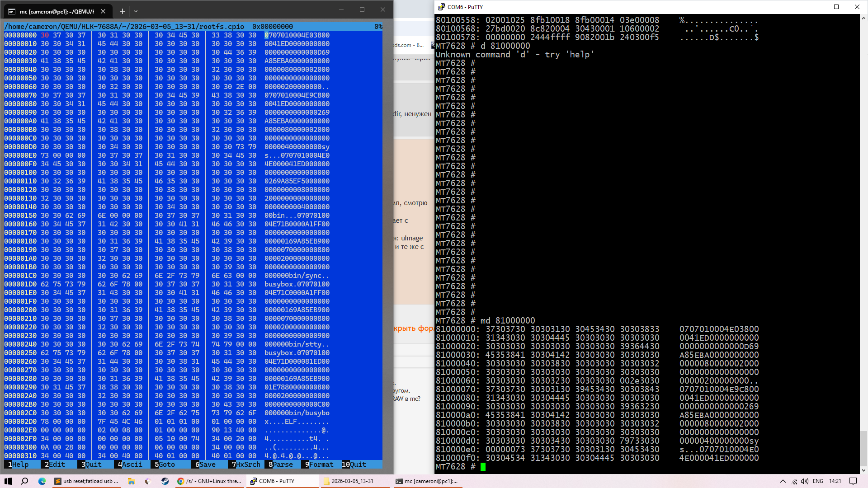
Task: Open the PuTTY window system menu icon
Action: (441, 7)
